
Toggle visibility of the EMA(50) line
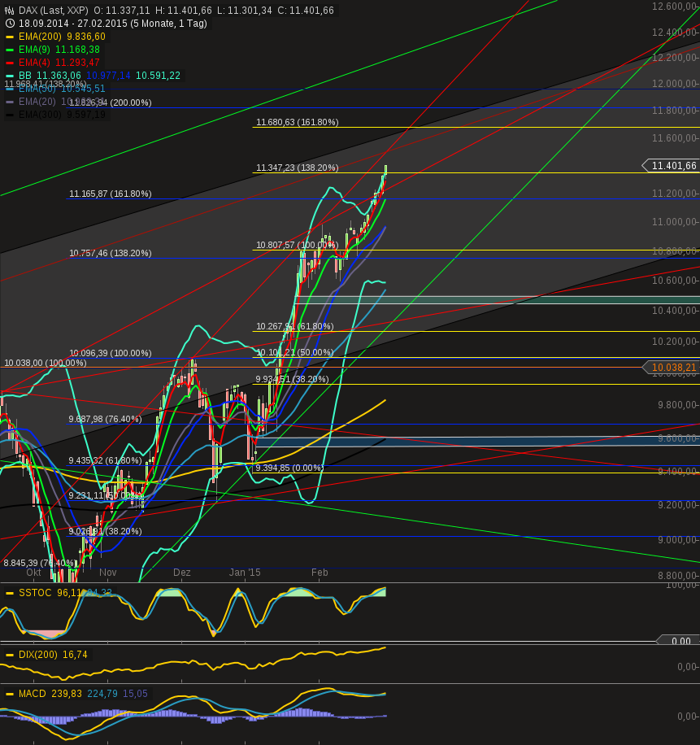(10, 89)
